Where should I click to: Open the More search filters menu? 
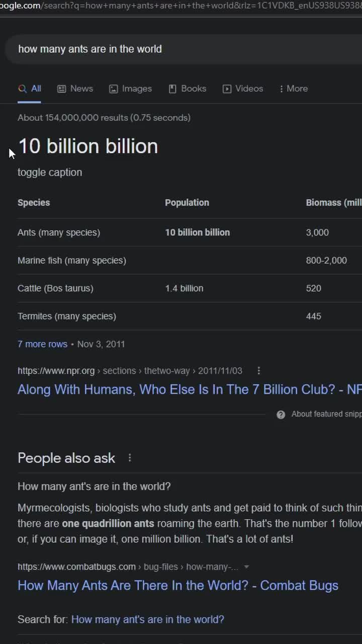pos(294,89)
